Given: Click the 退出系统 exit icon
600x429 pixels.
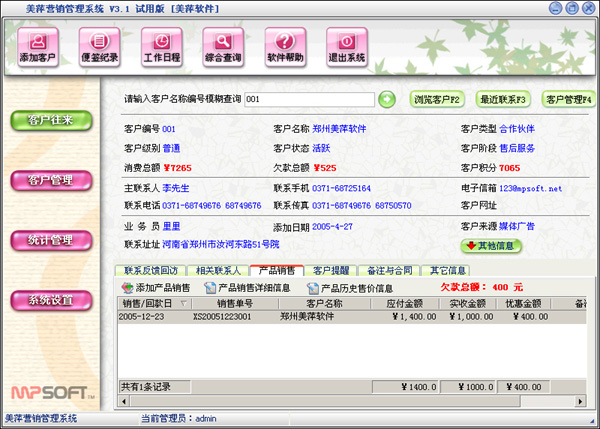Looking at the screenshot, I should pos(347,43).
